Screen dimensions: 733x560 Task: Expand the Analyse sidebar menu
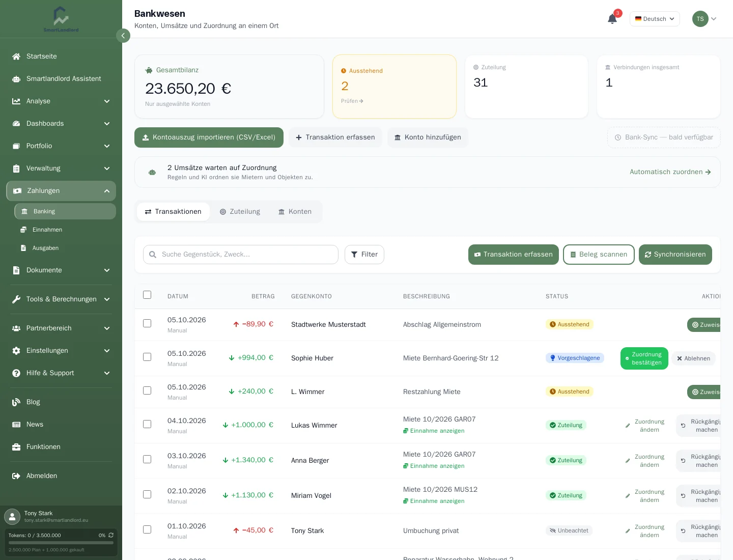click(x=61, y=101)
